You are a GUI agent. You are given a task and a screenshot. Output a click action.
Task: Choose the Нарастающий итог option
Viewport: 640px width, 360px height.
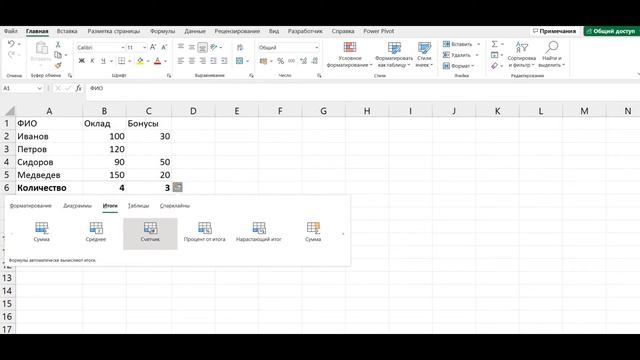(x=259, y=232)
